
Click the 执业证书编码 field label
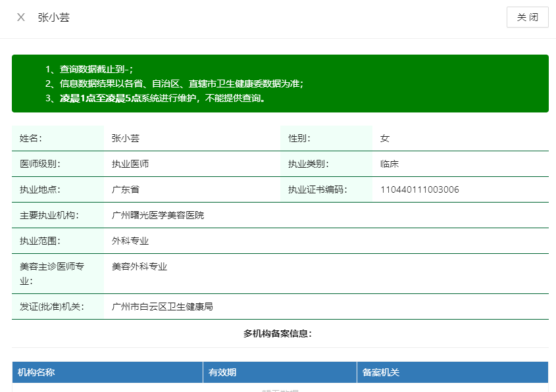[x=317, y=189]
